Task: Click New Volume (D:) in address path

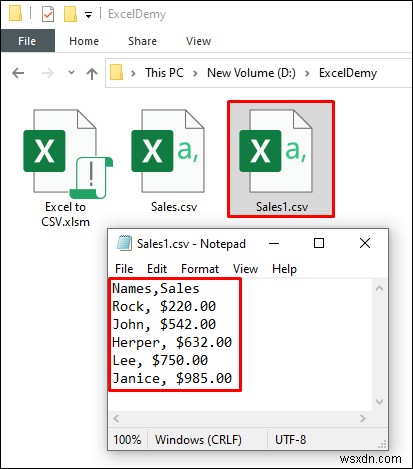Action: [251, 73]
